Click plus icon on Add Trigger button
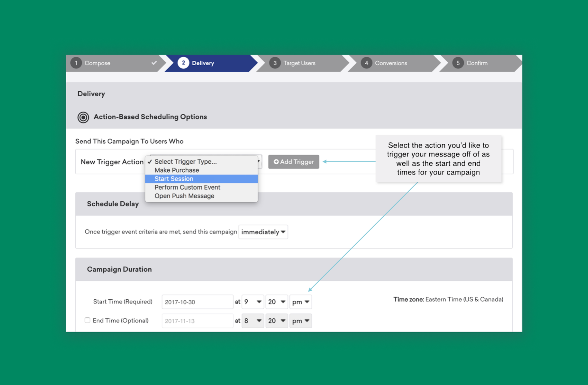This screenshot has height=385, width=588. [x=276, y=162]
